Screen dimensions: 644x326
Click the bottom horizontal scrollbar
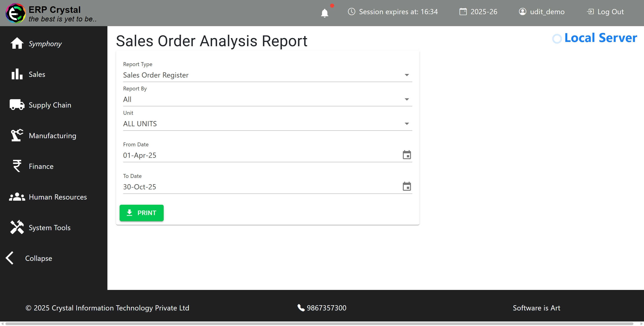pyautogui.click(x=319, y=324)
